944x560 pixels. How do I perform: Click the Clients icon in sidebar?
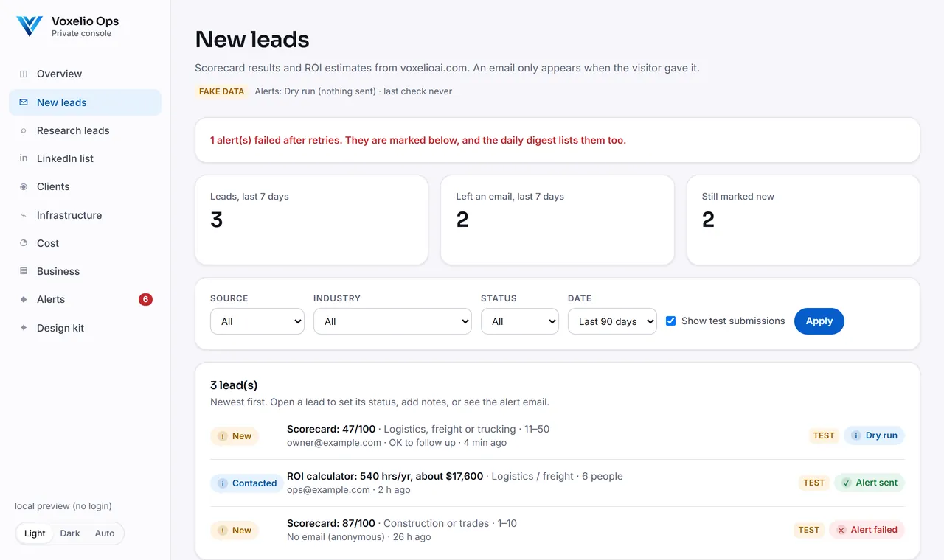click(x=24, y=186)
